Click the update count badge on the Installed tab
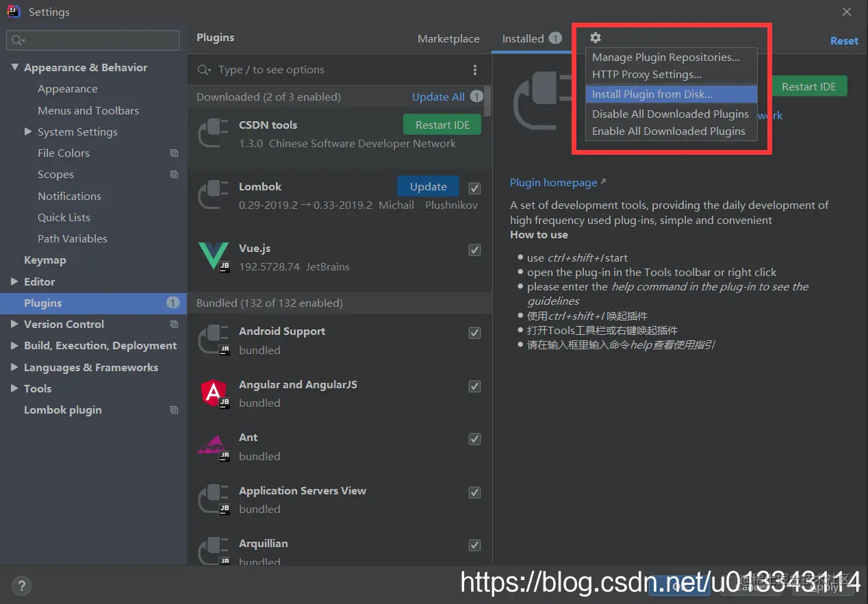 [x=555, y=38]
